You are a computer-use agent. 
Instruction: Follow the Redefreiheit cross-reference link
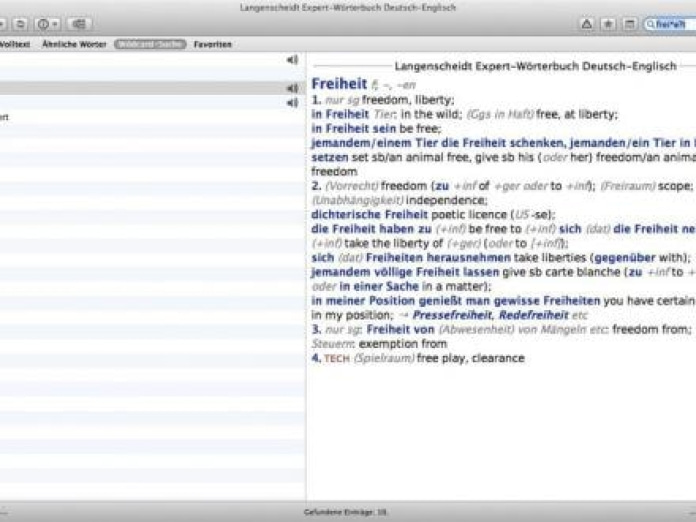[x=534, y=315]
